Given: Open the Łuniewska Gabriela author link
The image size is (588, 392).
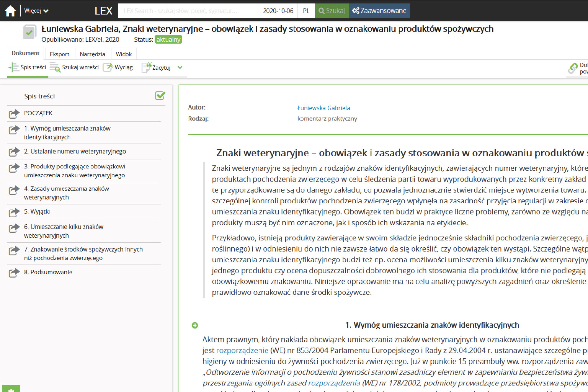Looking at the screenshot, I should tap(323, 108).
